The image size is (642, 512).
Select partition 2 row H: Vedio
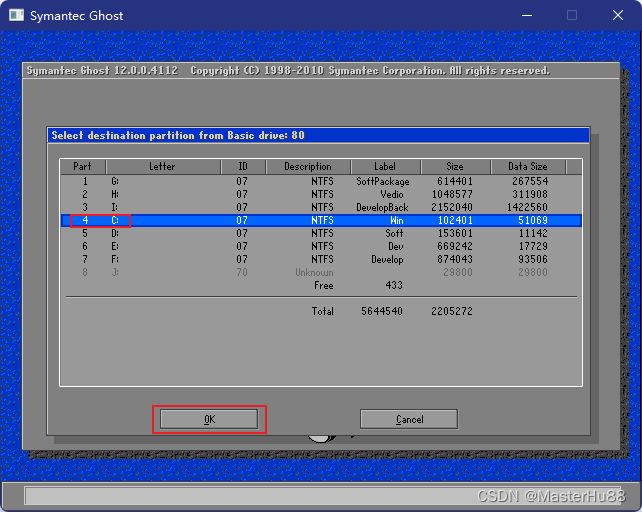coord(321,194)
